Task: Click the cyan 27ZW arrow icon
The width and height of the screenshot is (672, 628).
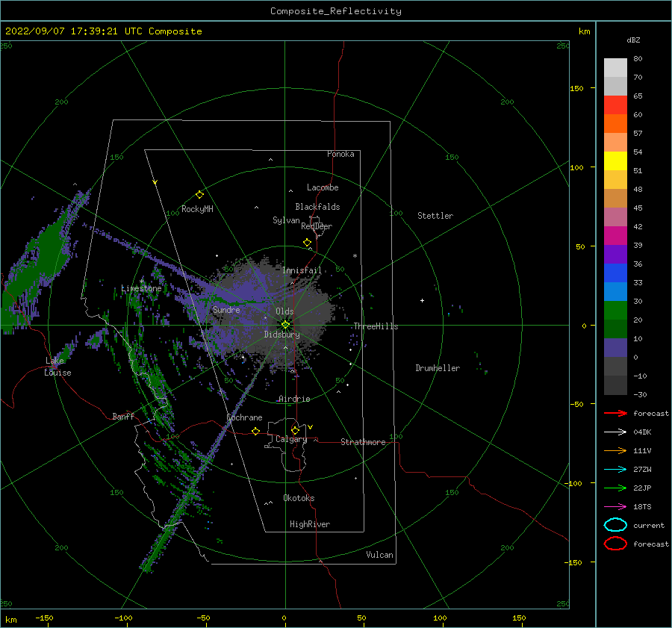Action: (x=615, y=470)
